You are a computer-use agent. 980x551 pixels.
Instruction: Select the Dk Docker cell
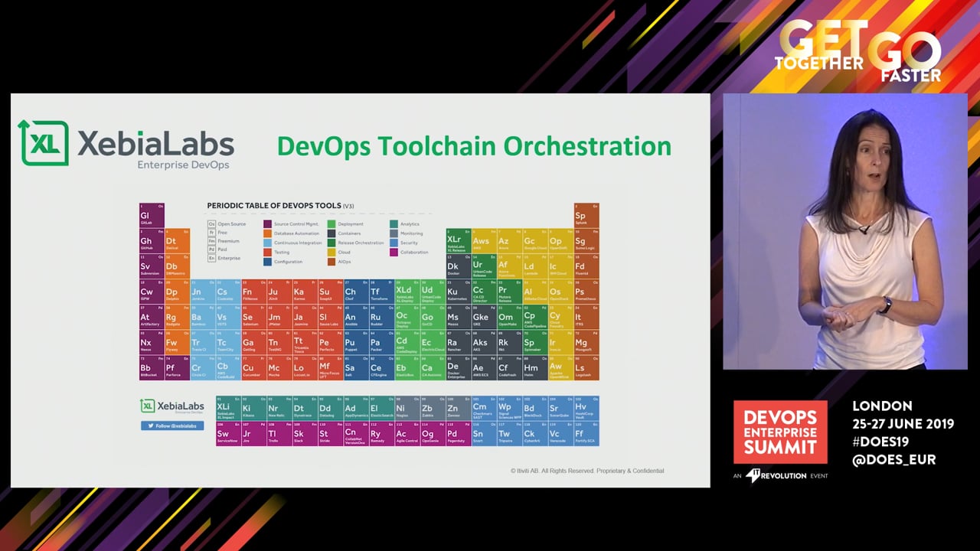459,266
